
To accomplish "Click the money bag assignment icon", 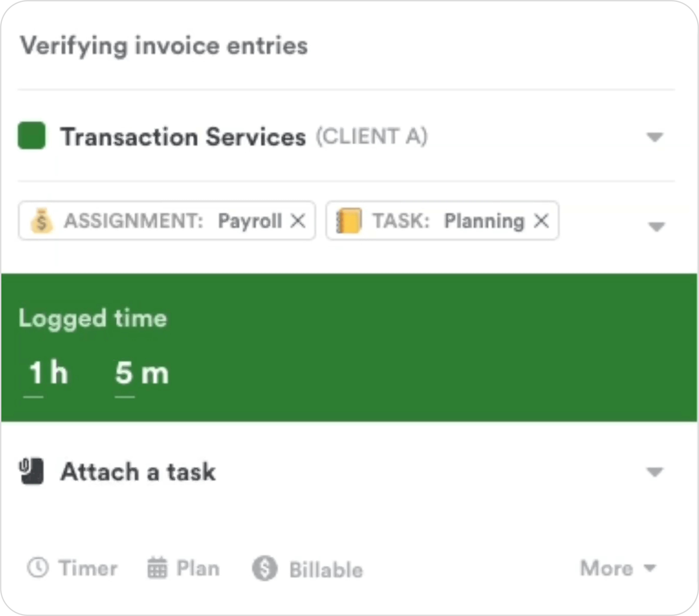I will [41, 221].
